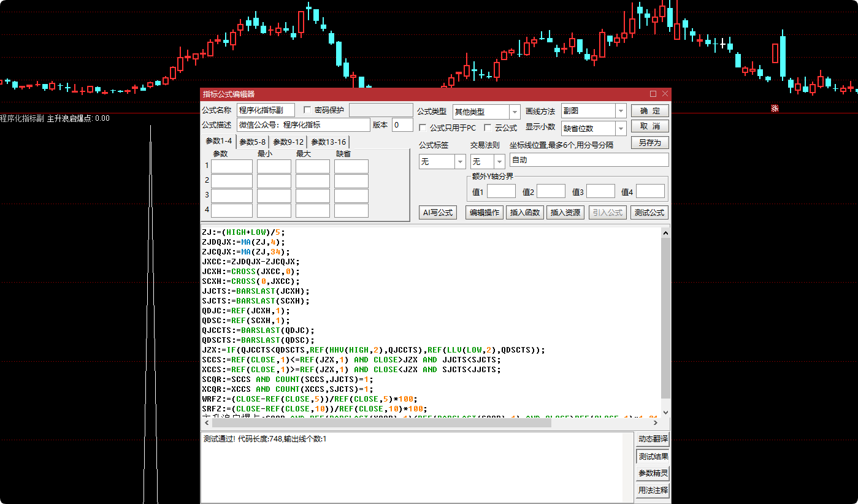The width and height of the screenshot is (858, 504).
Task: Click the red 涨 marker on chart
Action: [x=775, y=109]
